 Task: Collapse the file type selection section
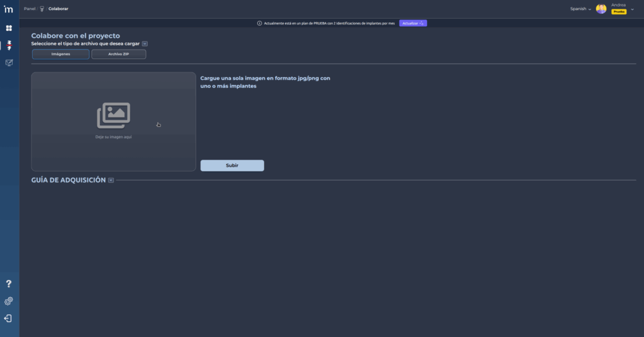click(x=145, y=43)
